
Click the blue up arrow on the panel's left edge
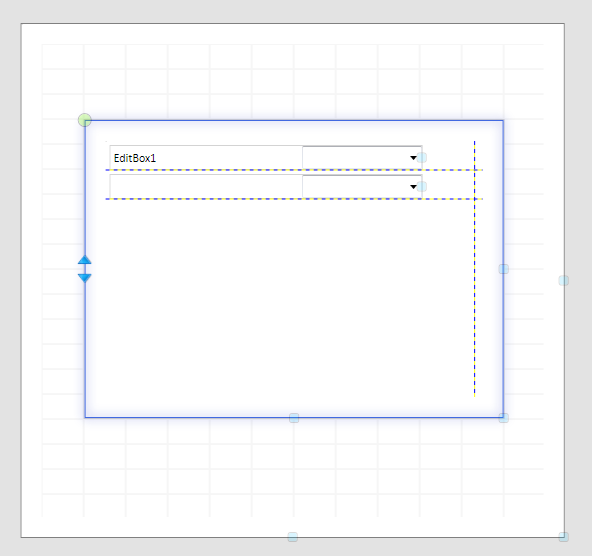click(x=85, y=260)
